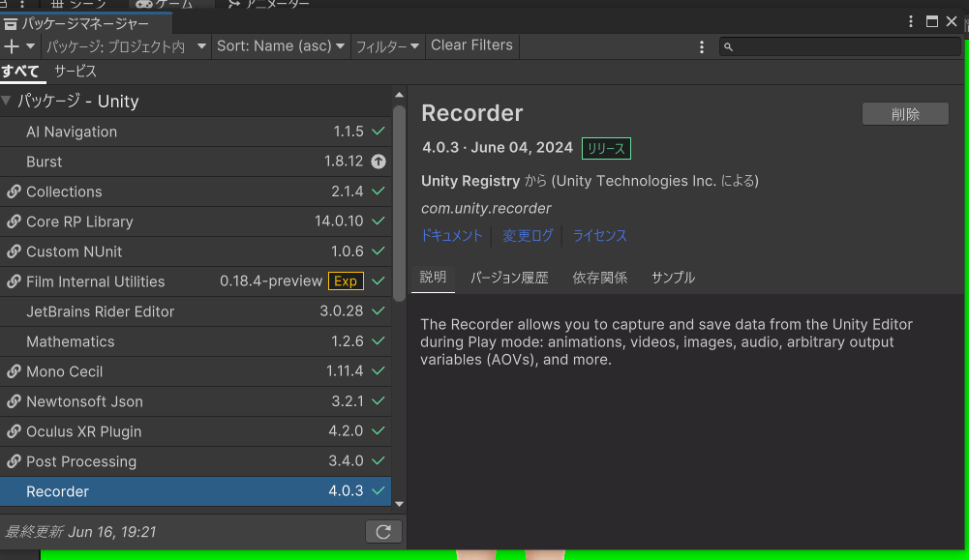This screenshot has width=969, height=560.
Task: Click the Newtonsoft Json link icon
Action: point(14,401)
